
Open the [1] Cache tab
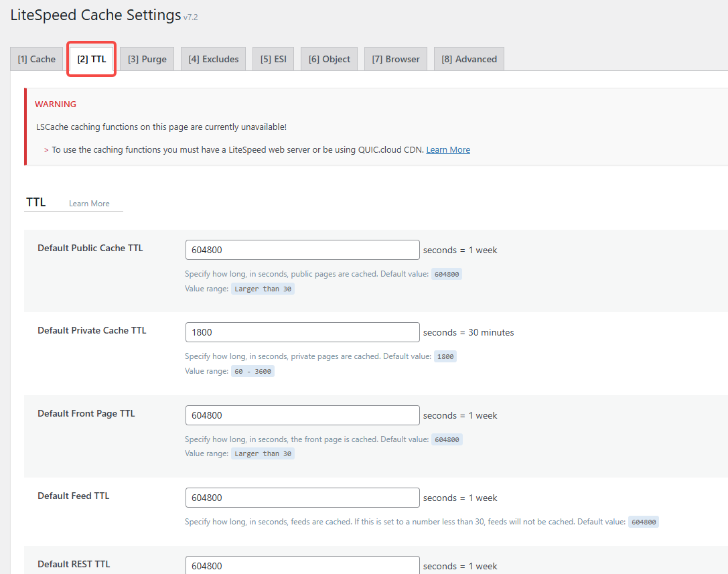(37, 59)
